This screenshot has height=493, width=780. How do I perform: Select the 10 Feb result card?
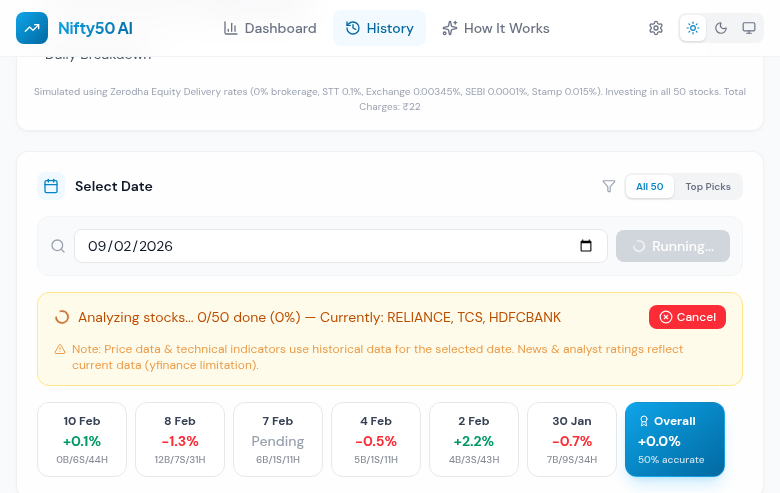click(82, 440)
